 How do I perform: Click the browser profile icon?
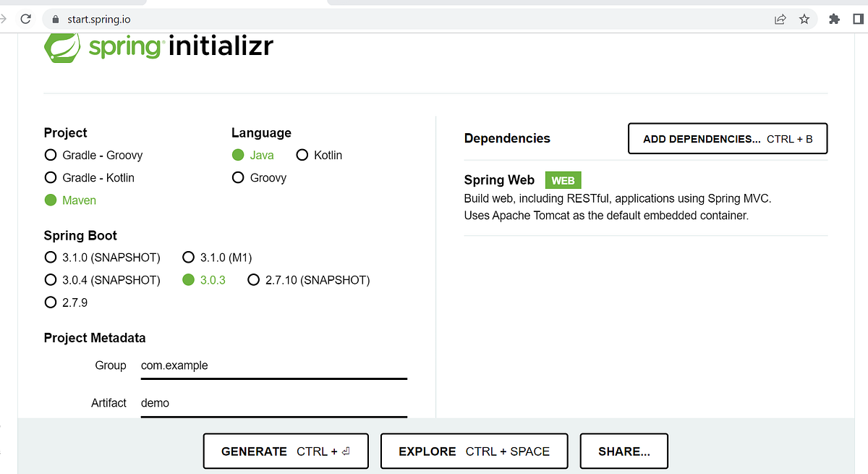pyautogui.click(x=860, y=19)
